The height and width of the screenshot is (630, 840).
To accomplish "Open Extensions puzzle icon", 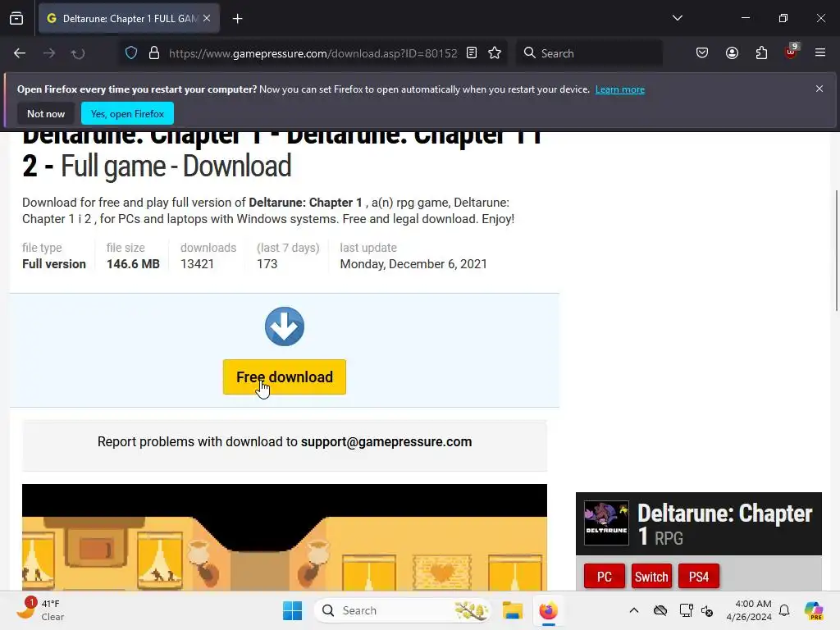I will click(x=761, y=53).
